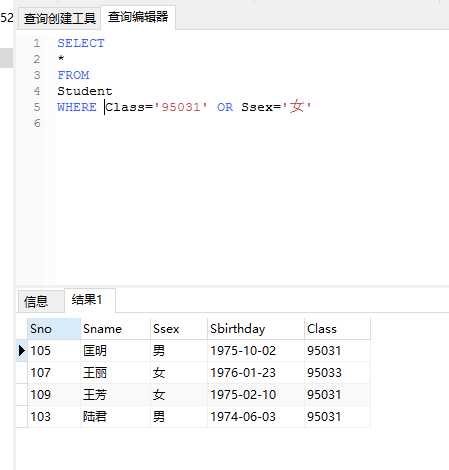The width and height of the screenshot is (449, 470).
Task: Select birthday cell 1975-02-10
Action: point(256,395)
